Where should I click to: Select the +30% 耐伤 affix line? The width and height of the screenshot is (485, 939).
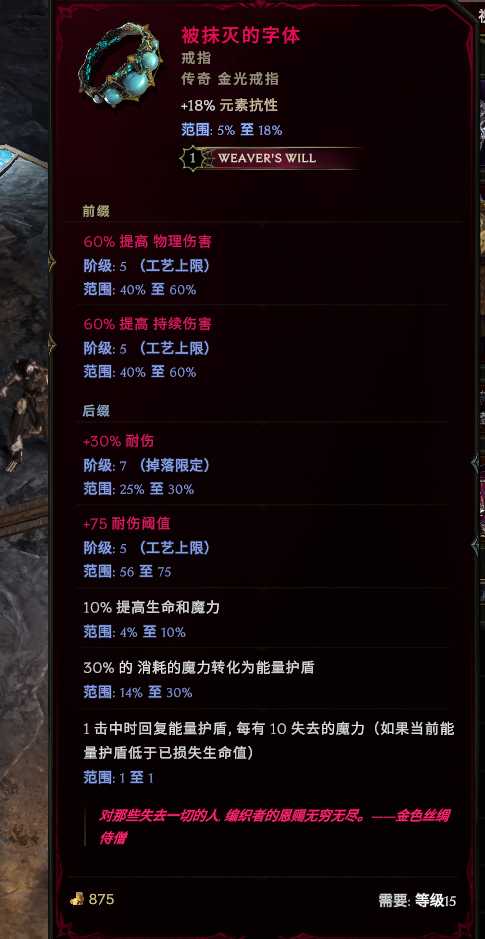[x=119, y=441]
